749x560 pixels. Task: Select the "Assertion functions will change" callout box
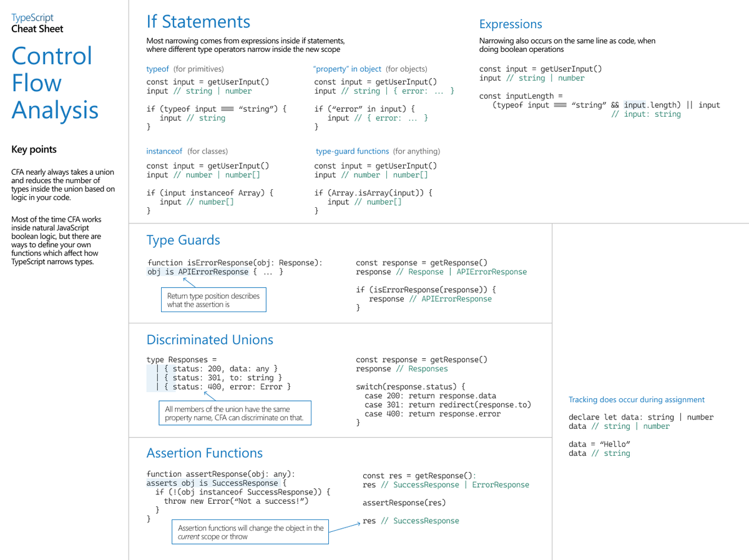[x=250, y=531]
